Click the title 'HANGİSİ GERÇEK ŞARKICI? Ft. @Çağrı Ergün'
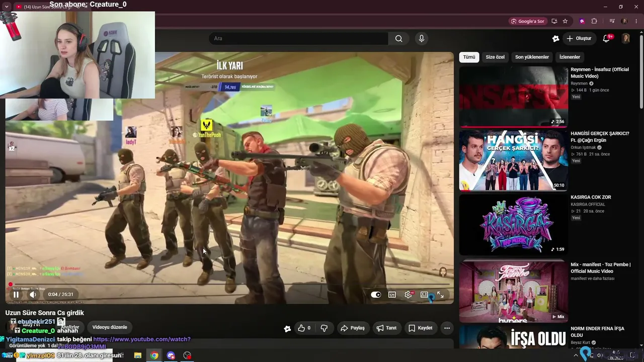The height and width of the screenshot is (362, 644). point(600,137)
